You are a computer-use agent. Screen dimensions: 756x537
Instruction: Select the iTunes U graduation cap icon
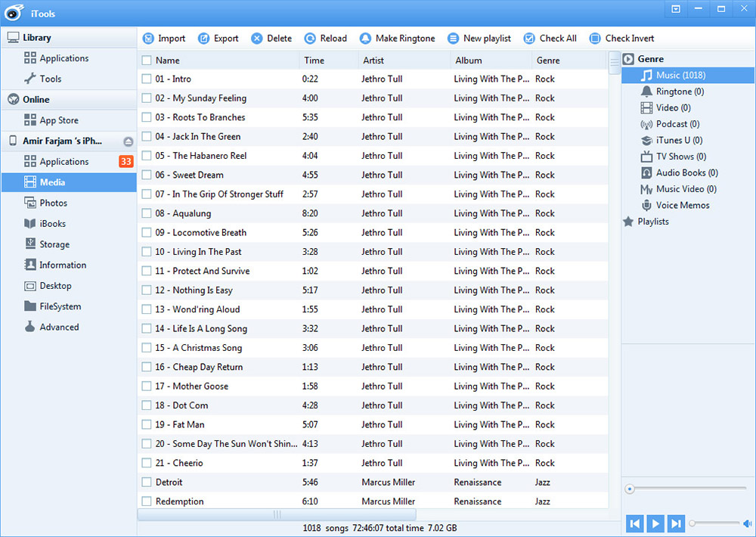point(646,141)
